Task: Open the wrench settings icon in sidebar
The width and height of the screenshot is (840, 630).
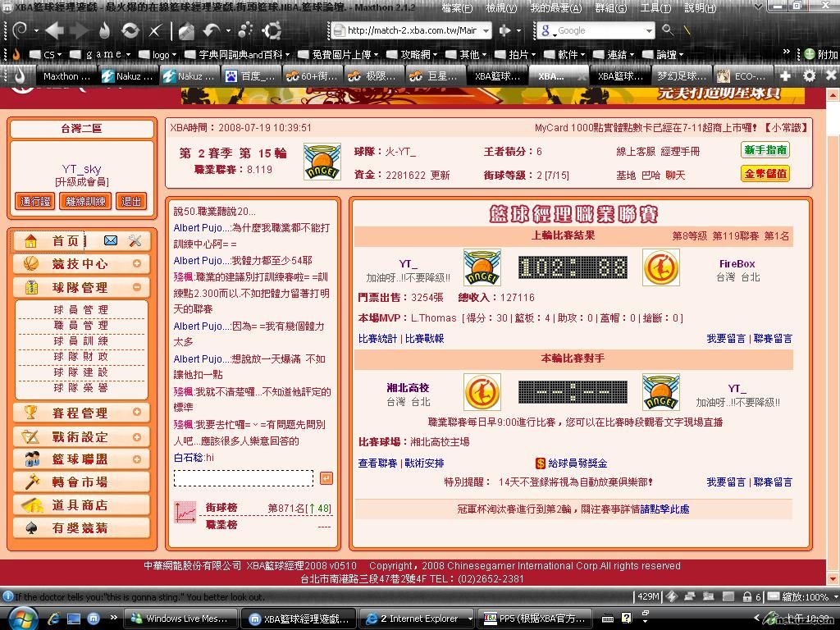Action: pos(135,240)
